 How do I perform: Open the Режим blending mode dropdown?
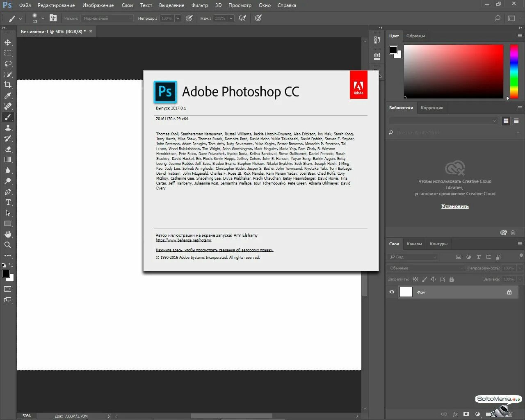coord(107,18)
